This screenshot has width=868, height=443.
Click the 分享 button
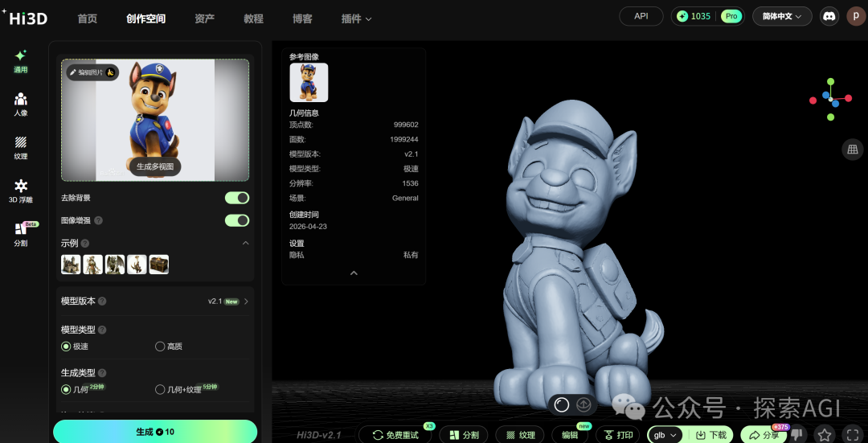coord(764,435)
